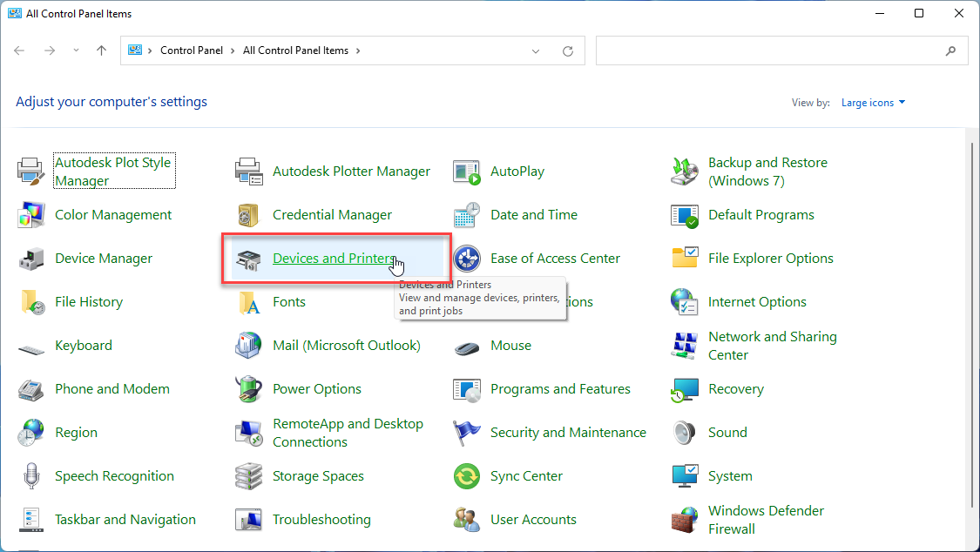Click the Region globe icon
980x552 pixels.
click(30, 432)
